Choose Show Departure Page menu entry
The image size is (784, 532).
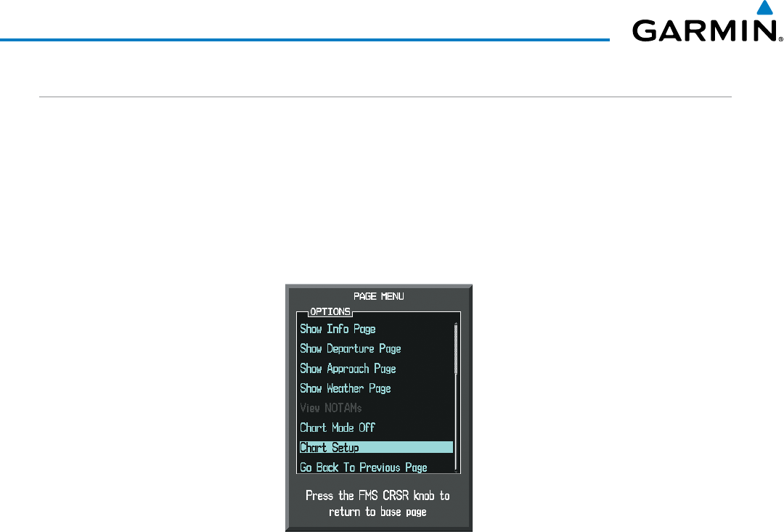pos(351,348)
